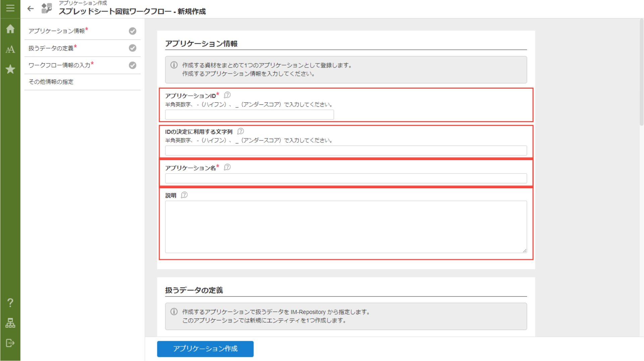The height and width of the screenshot is (361, 644).
Task: Click info icon in アプリケーション情報 notice
Action: coord(174,65)
